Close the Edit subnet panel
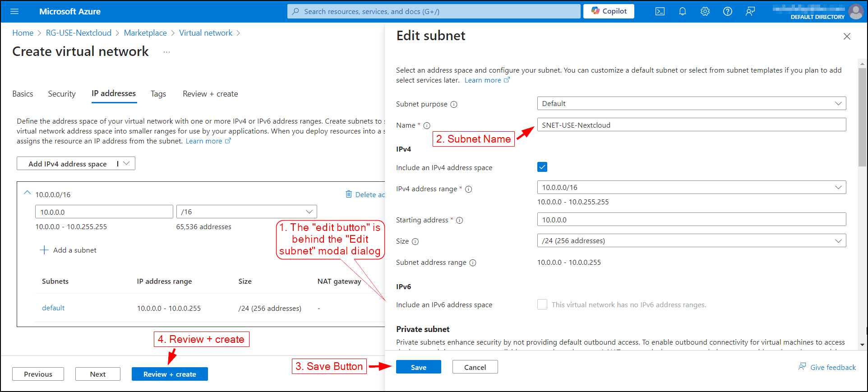The height and width of the screenshot is (392, 868). (847, 37)
